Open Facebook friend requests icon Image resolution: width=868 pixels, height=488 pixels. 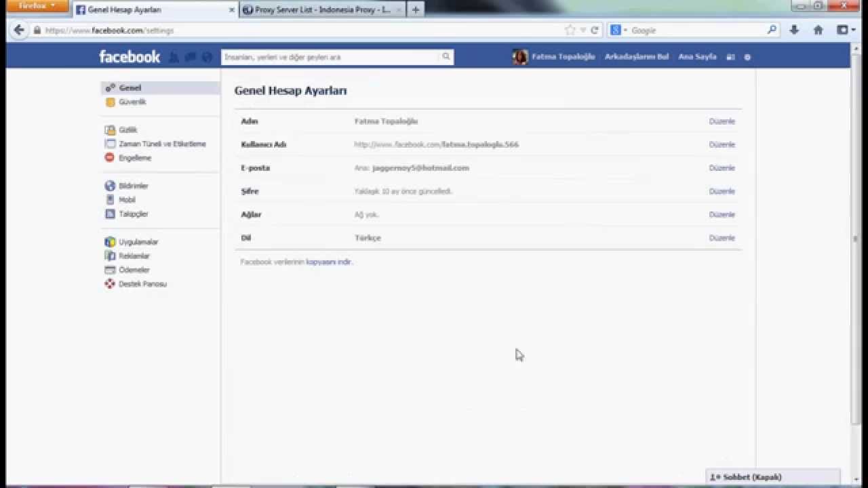(x=174, y=58)
